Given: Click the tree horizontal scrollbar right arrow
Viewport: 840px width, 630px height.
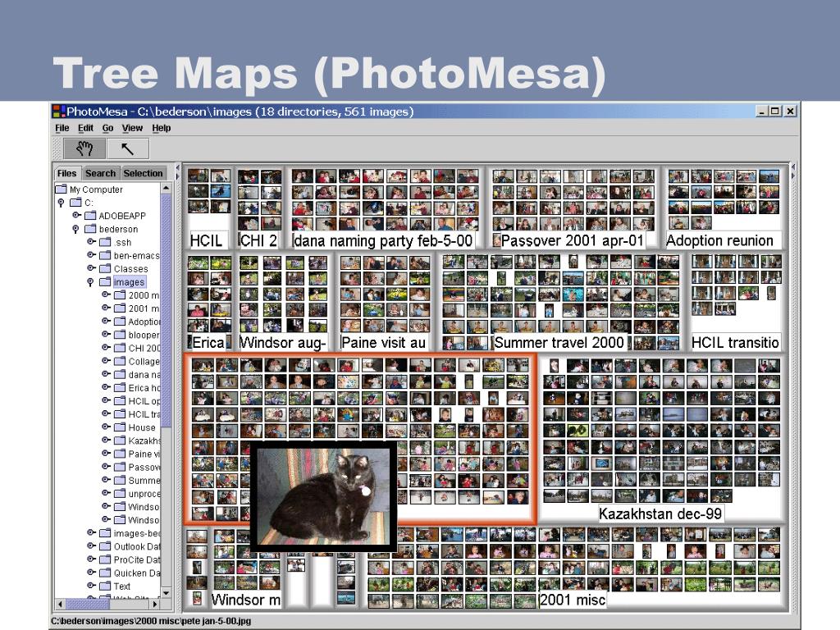Looking at the screenshot, I should [155, 604].
